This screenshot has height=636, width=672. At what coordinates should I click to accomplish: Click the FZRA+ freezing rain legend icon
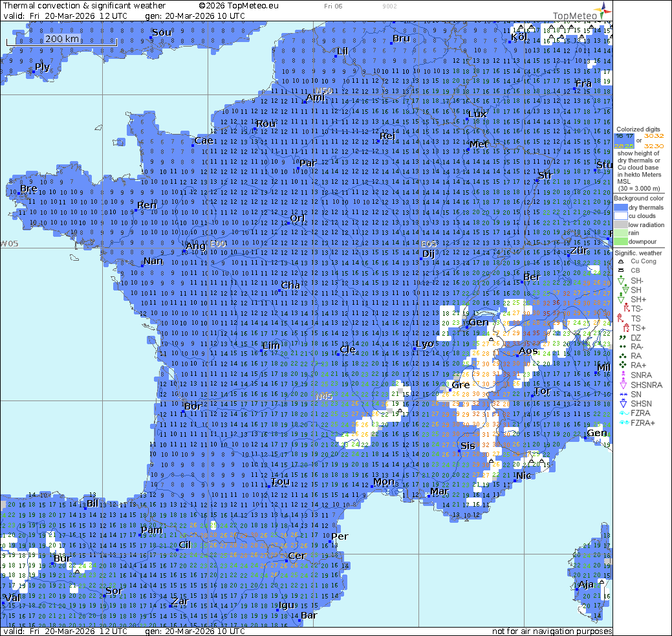click(x=621, y=422)
